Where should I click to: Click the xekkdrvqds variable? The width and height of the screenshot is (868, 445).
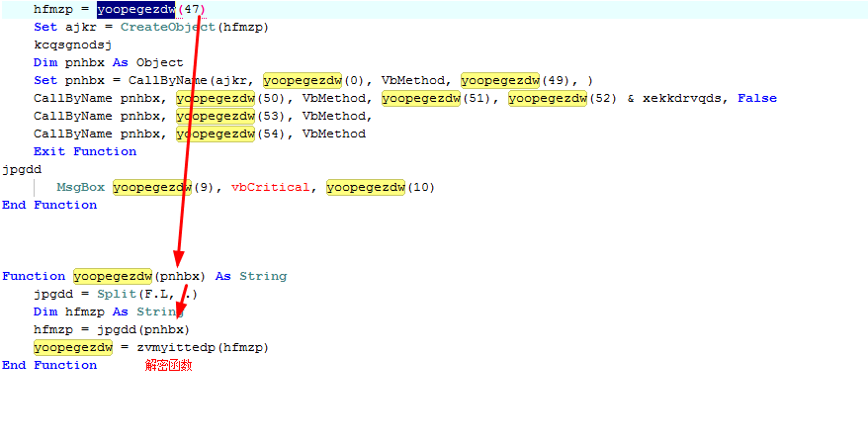(x=682, y=99)
